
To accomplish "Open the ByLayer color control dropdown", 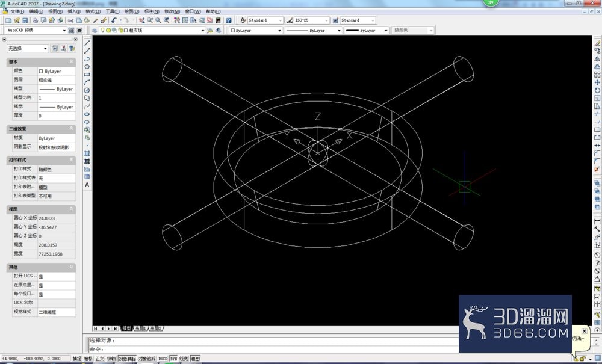I will coord(256,30).
